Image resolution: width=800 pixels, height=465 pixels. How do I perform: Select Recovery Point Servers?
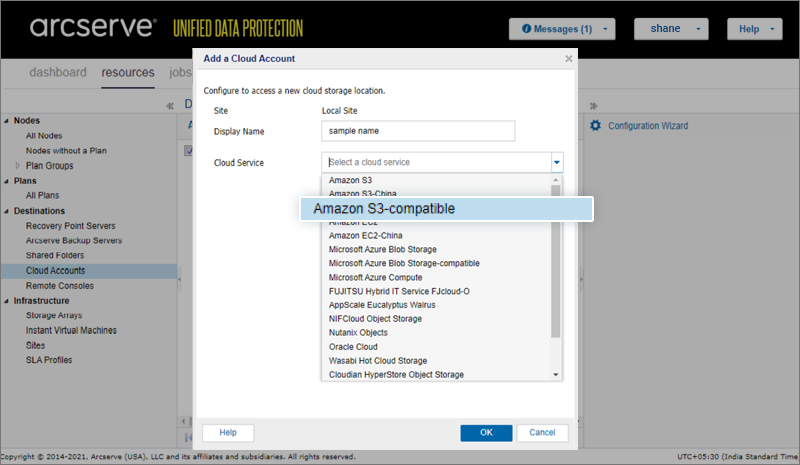70,226
